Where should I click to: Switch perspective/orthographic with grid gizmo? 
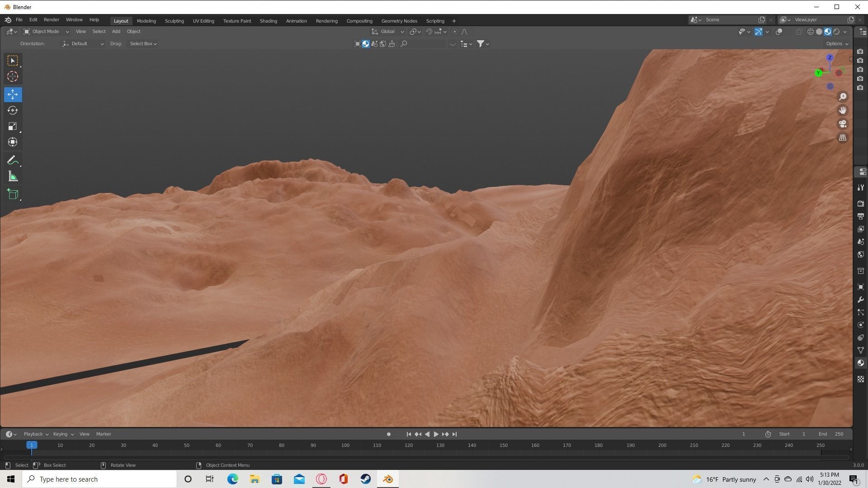pos(843,138)
